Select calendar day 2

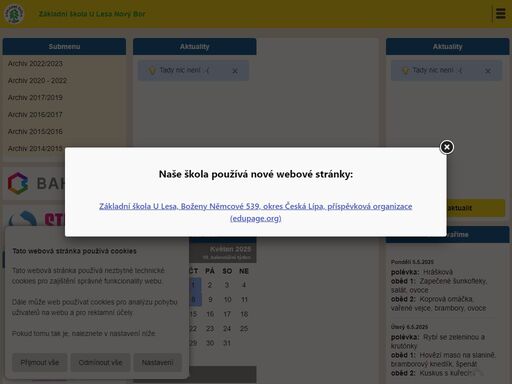point(210,285)
